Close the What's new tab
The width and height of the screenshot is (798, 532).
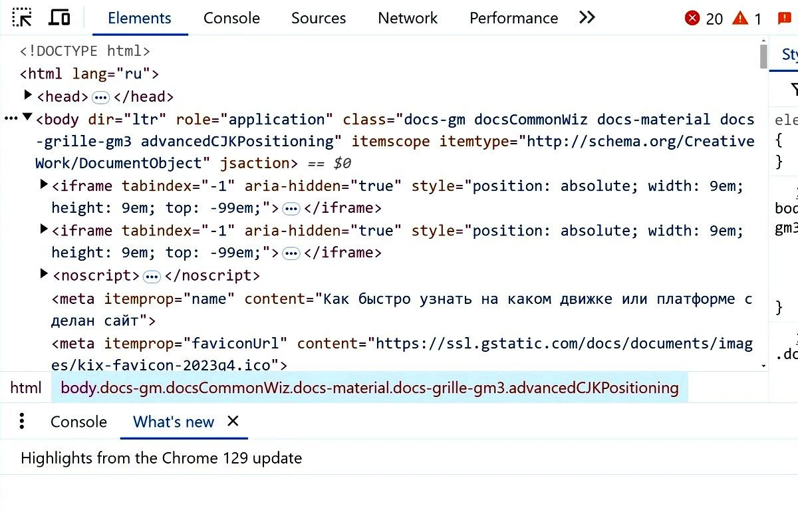pos(233,421)
